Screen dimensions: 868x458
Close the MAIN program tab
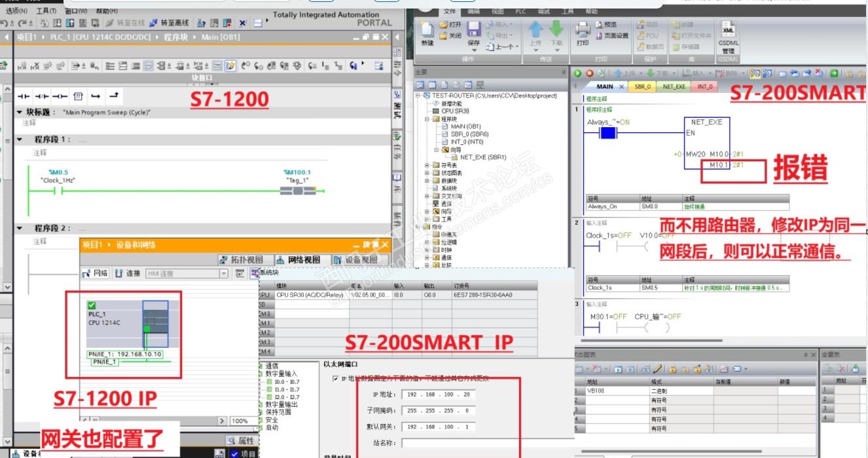click(x=621, y=86)
